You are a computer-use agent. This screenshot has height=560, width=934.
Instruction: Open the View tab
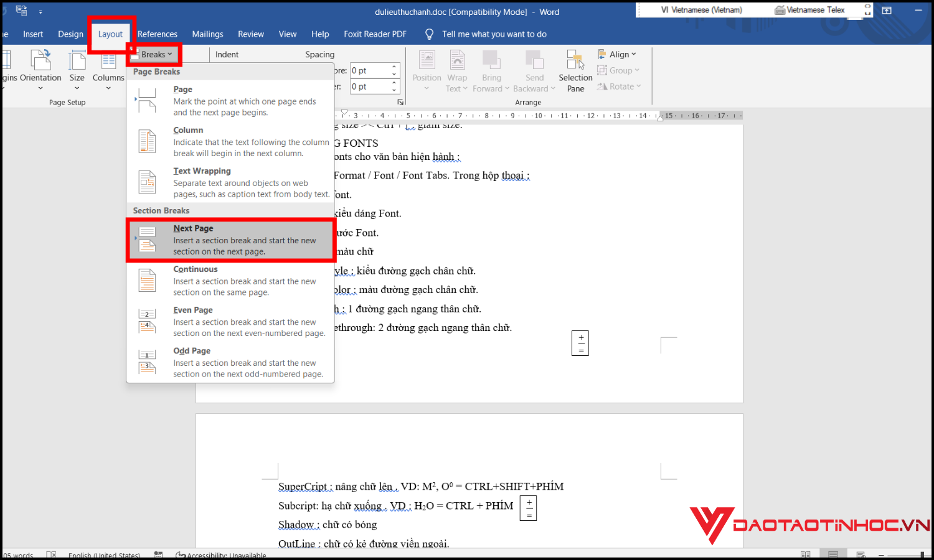coord(288,34)
